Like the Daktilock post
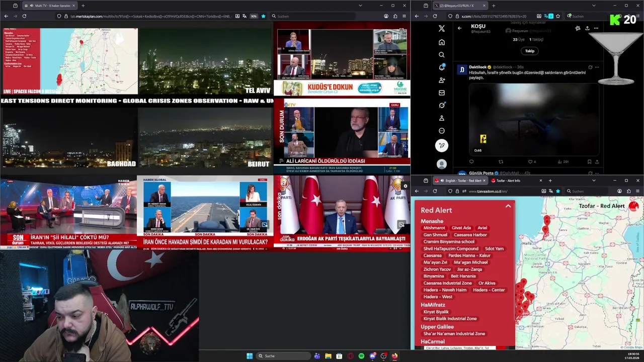 [530, 162]
